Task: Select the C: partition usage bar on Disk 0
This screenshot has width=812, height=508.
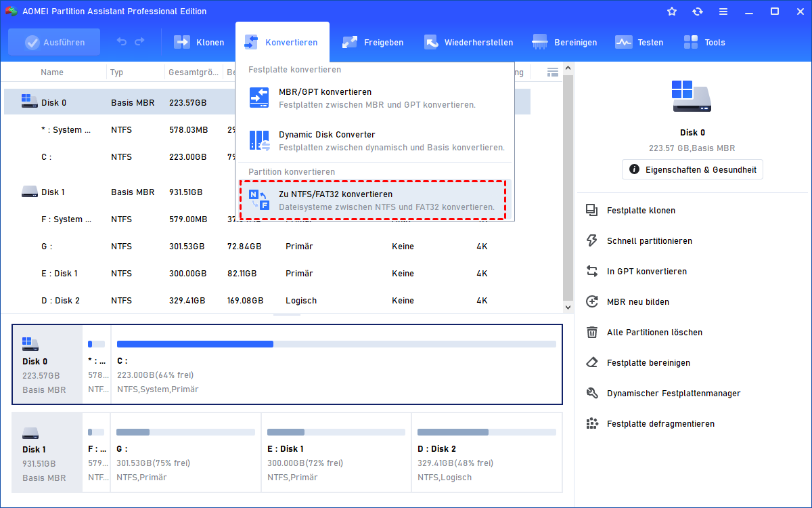Action: [x=336, y=344]
